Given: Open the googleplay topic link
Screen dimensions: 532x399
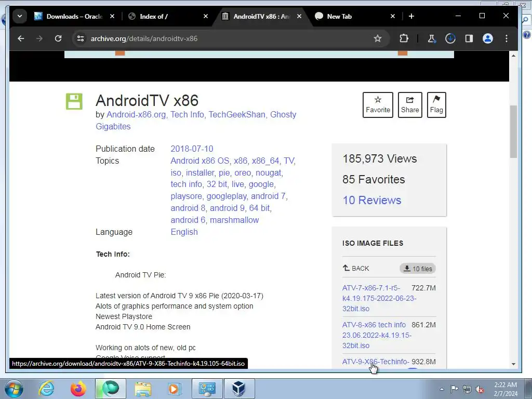Looking at the screenshot, I should 227,196.
